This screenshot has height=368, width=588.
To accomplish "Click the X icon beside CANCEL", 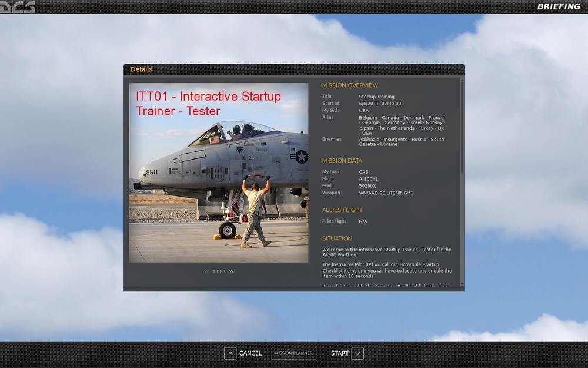I will pos(230,353).
